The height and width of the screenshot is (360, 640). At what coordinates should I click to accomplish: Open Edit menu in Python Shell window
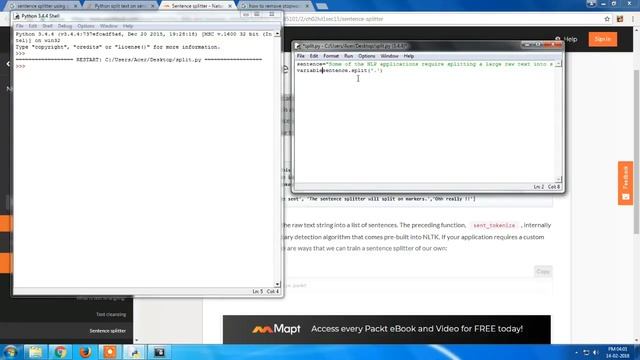click(x=33, y=26)
